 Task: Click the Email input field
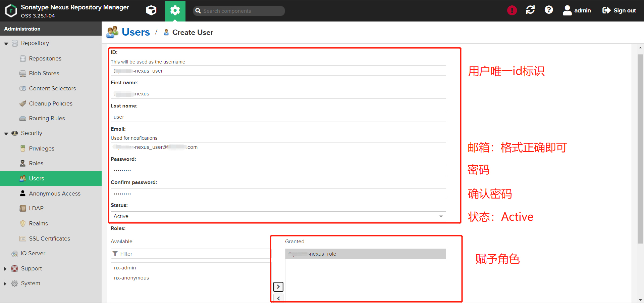coord(278,147)
